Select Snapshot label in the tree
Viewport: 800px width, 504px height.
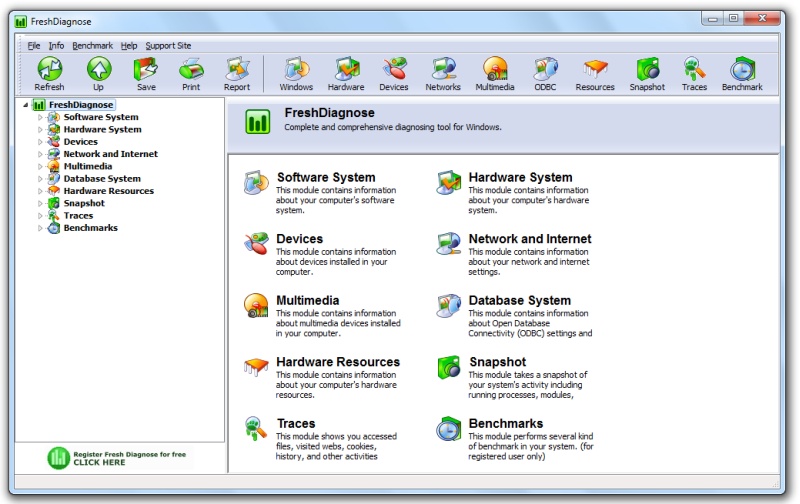[84, 203]
